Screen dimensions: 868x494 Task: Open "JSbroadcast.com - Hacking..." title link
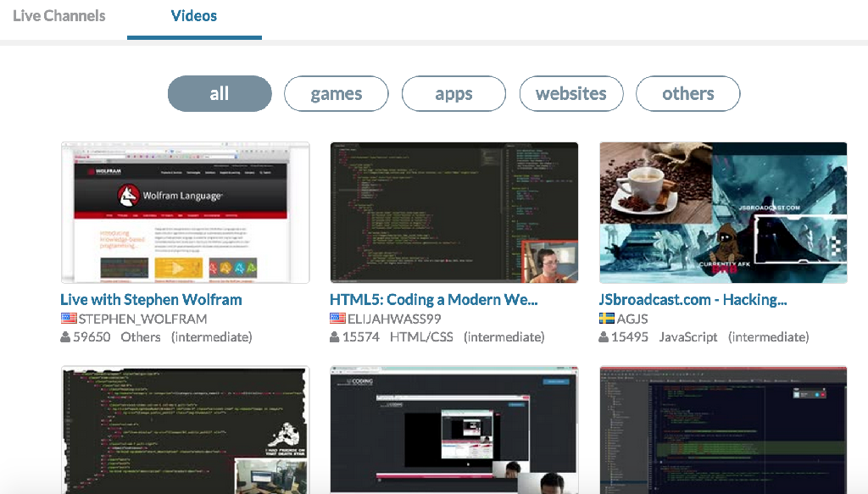click(x=693, y=300)
